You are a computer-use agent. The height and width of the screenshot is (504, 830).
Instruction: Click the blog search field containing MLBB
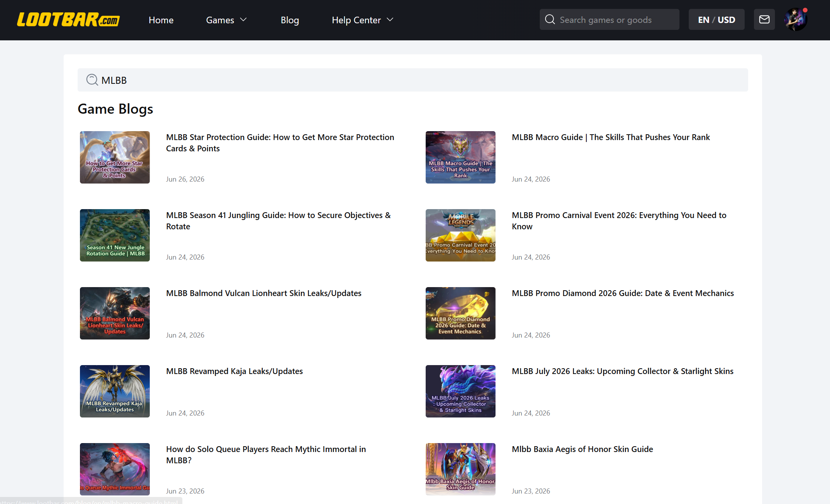pyautogui.click(x=412, y=80)
